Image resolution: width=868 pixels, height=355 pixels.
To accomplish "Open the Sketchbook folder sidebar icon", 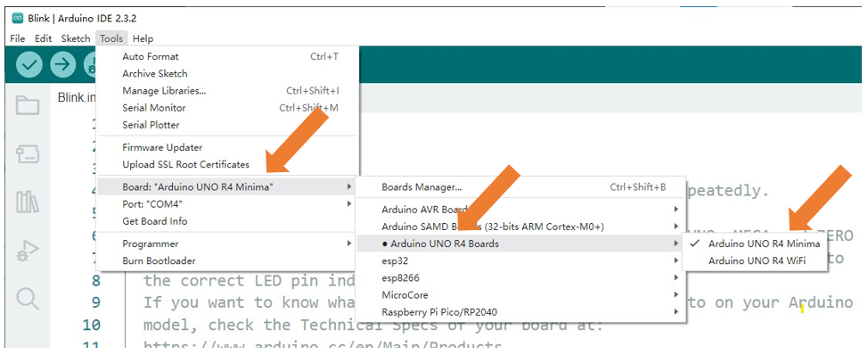I will point(27,105).
